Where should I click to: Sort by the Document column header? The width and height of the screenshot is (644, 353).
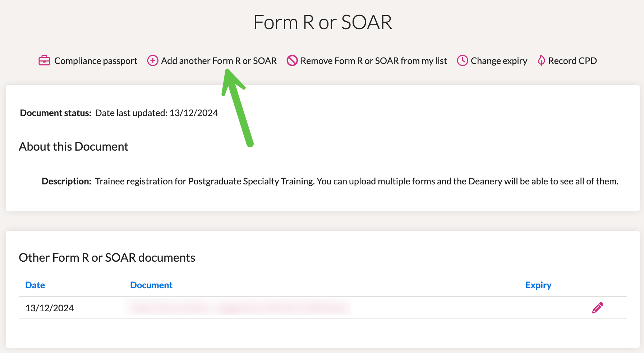tap(151, 285)
